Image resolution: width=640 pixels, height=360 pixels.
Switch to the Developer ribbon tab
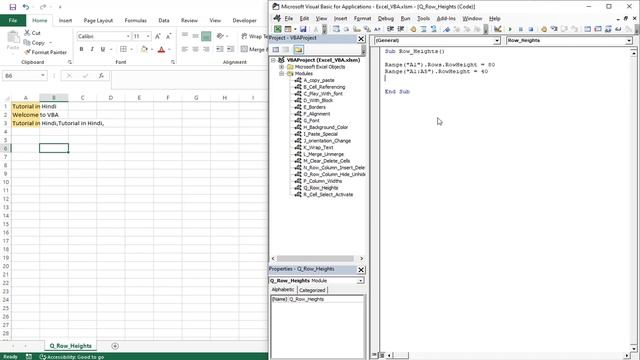244,20
